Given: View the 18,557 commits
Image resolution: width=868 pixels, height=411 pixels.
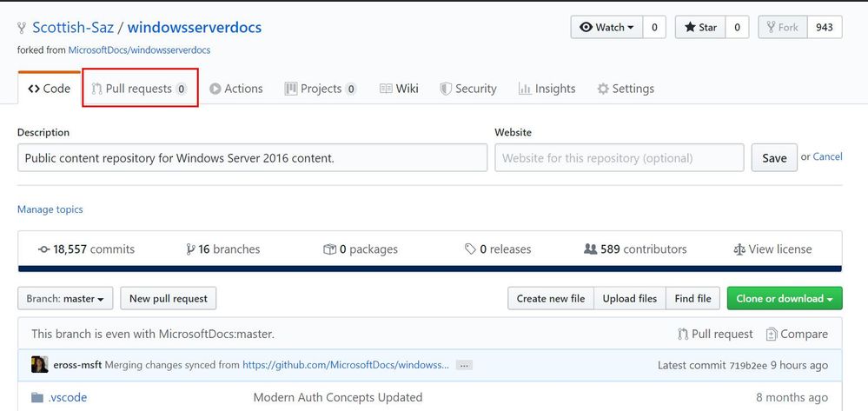Looking at the screenshot, I should coord(86,249).
